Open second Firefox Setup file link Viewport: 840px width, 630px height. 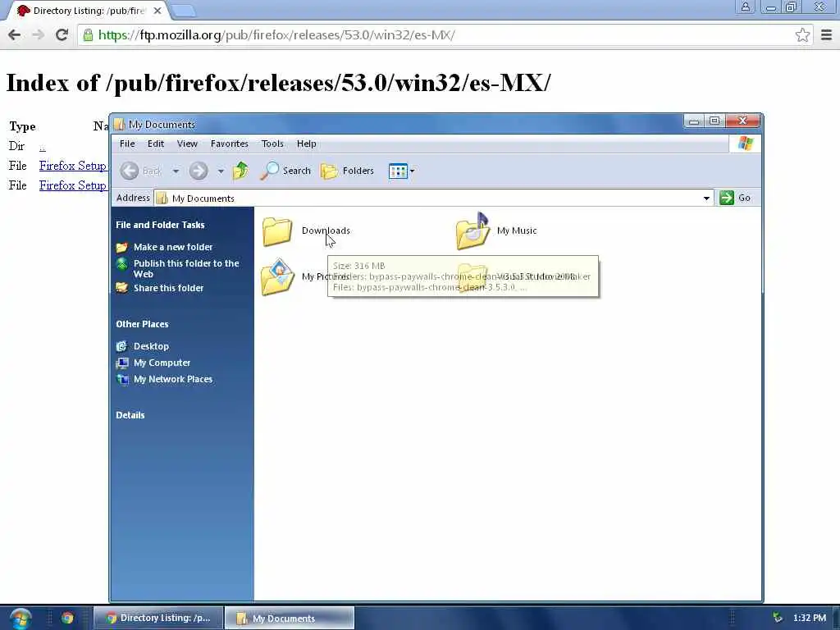point(73,185)
